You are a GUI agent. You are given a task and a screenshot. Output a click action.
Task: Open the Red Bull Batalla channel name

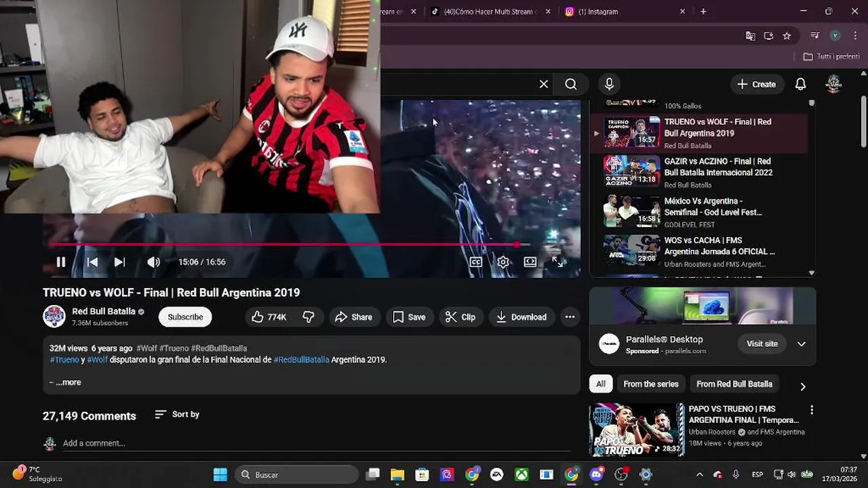click(x=104, y=311)
